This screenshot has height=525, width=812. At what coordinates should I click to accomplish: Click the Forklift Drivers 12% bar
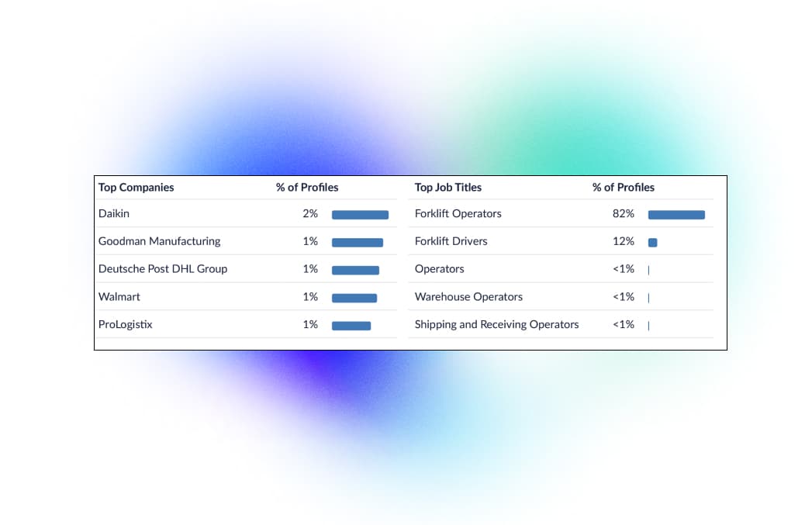pyautogui.click(x=652, y=242)
